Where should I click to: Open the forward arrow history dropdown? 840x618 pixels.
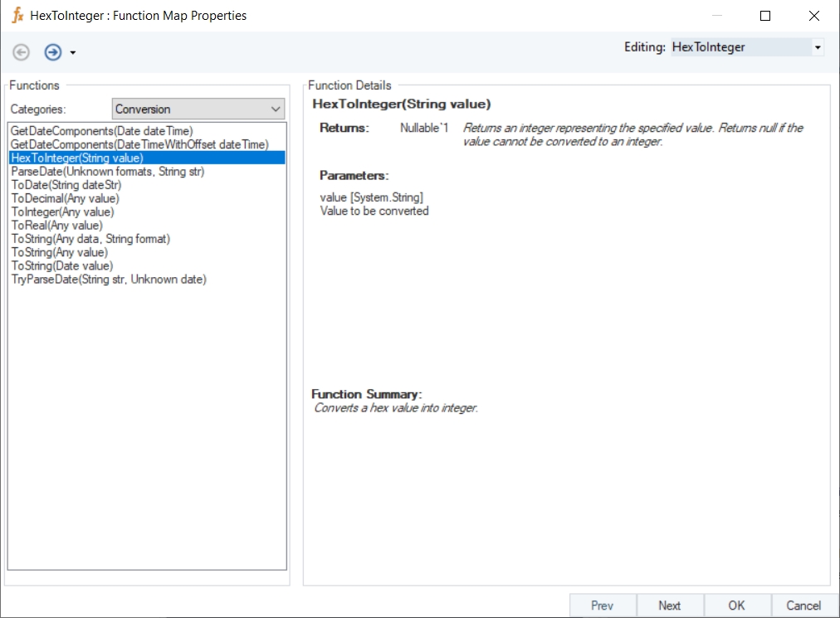(73, 53)
